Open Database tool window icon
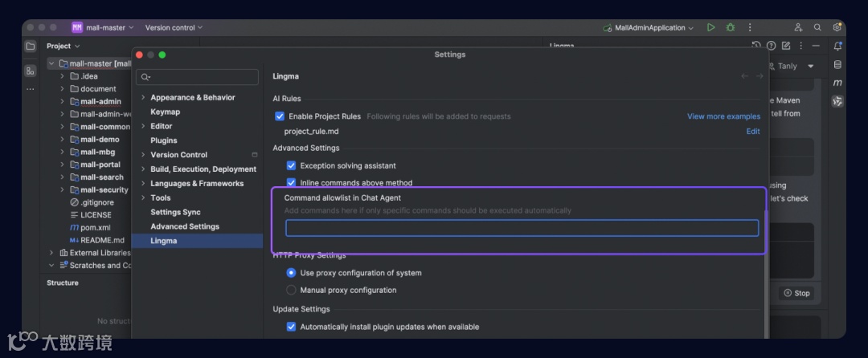This screenshot has height=358, width=868. [837, 65]
